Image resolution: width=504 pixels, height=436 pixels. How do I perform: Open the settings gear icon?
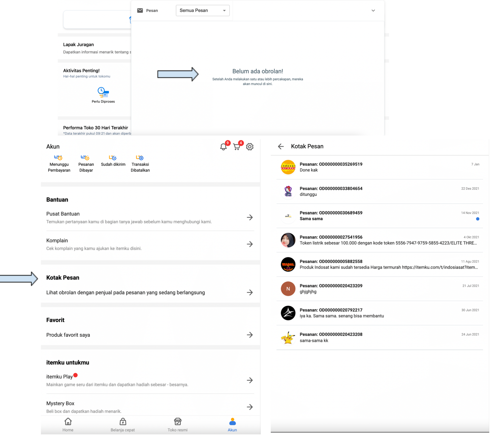249,147
